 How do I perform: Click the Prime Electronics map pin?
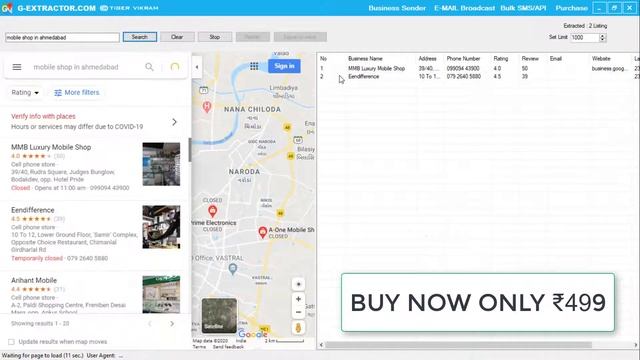[x=212, y=211]
